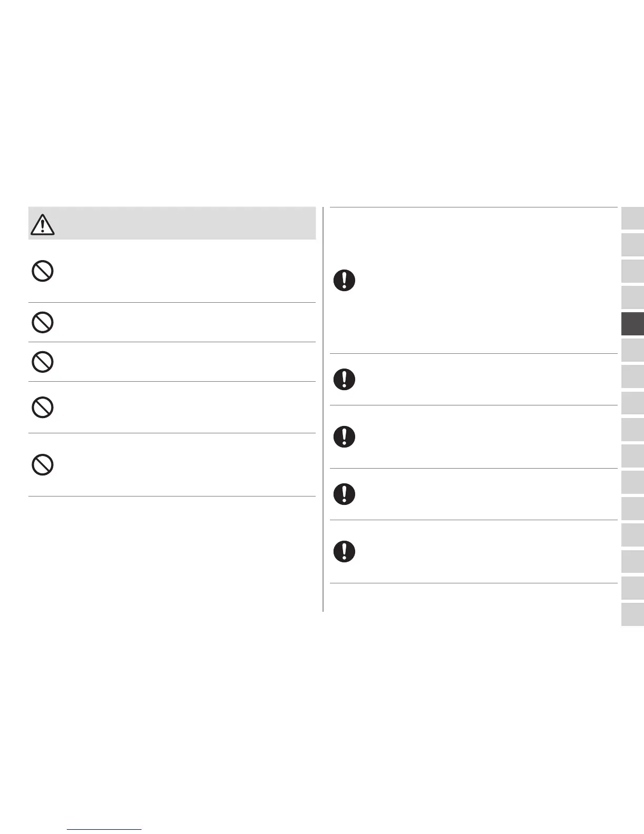Select the bottommost gray side tab
Image resolution: width=644 pixels, height=834 pixels.
click(632, 614)
